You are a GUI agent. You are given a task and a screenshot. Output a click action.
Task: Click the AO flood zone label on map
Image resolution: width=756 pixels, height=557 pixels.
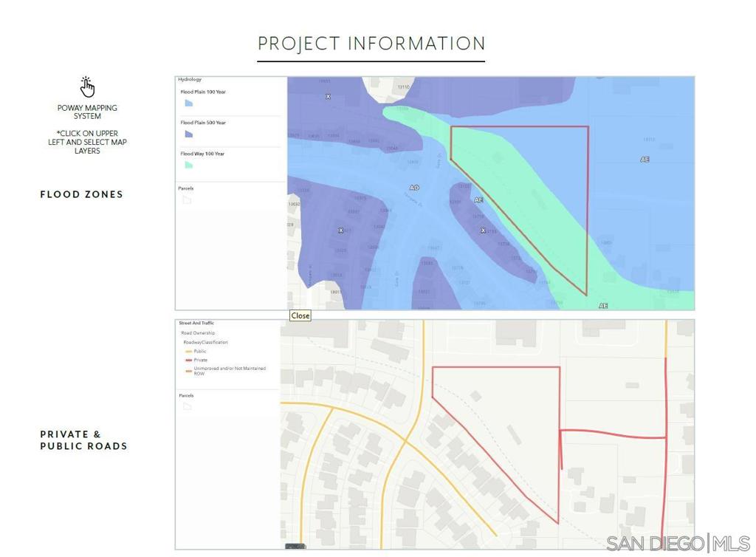click(x=414, y=188)
